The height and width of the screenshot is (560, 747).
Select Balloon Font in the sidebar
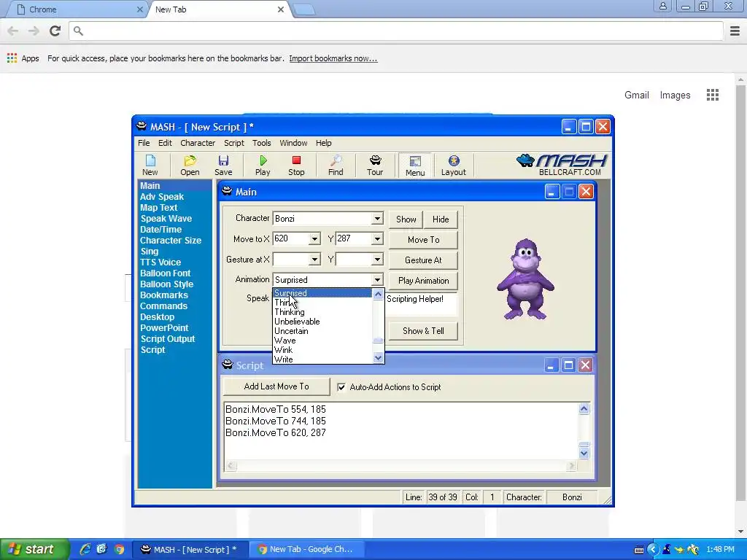coord(166,273)
